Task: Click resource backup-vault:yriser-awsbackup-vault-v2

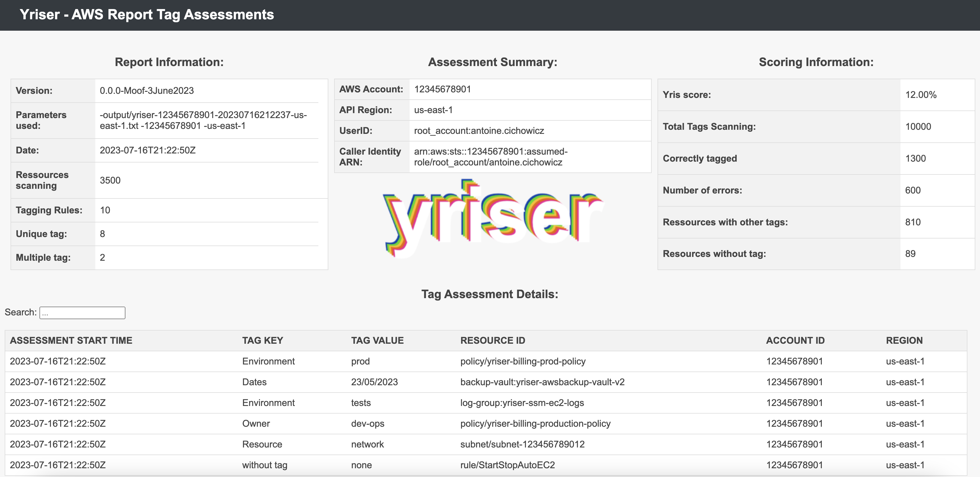Action: click(x=542, y=382)
